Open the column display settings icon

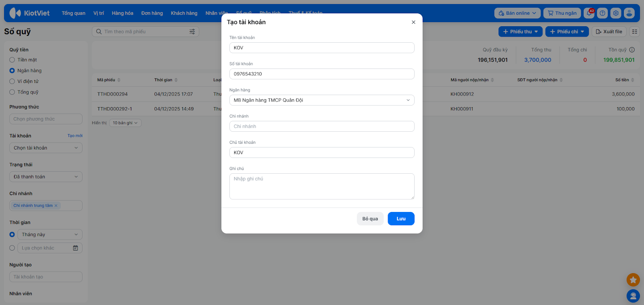click(635, 31)
